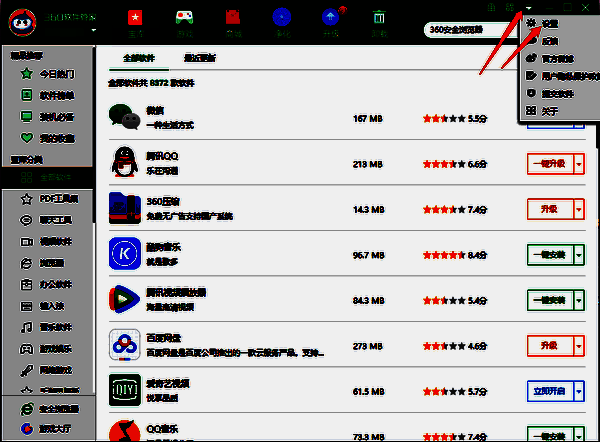
Task: Open the dropdown arrow beside iQIYI blue button
Action: point(579,391)
